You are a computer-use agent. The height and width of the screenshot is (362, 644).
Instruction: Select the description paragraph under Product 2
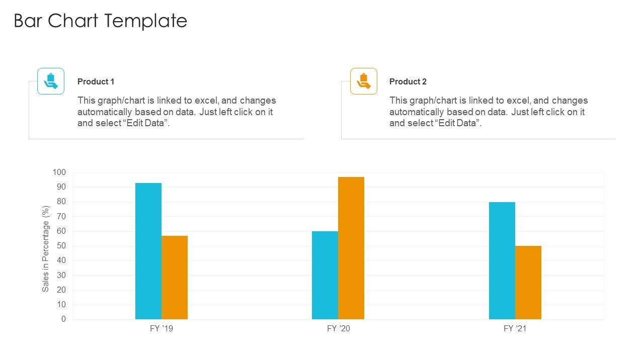coord(488,112)
